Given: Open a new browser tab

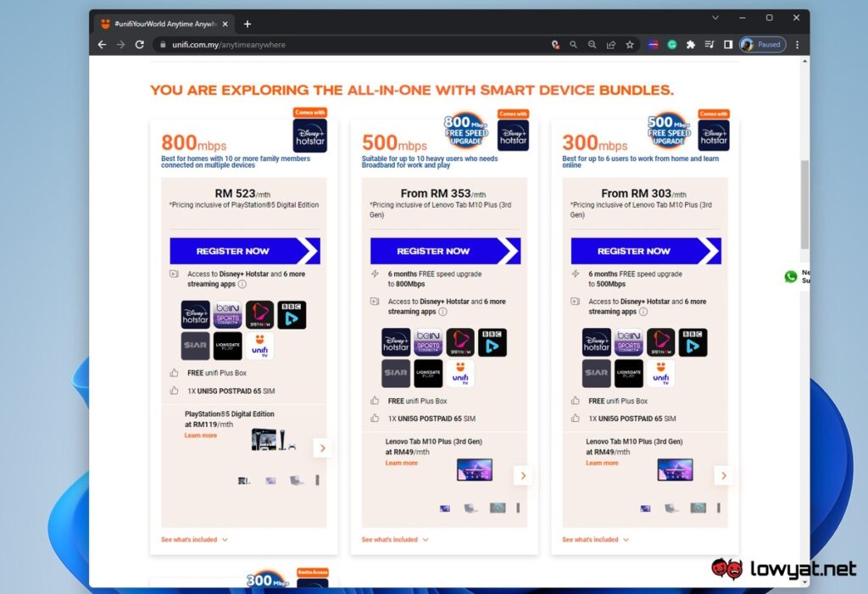Looking at the screenshot, I should (248, 24).
